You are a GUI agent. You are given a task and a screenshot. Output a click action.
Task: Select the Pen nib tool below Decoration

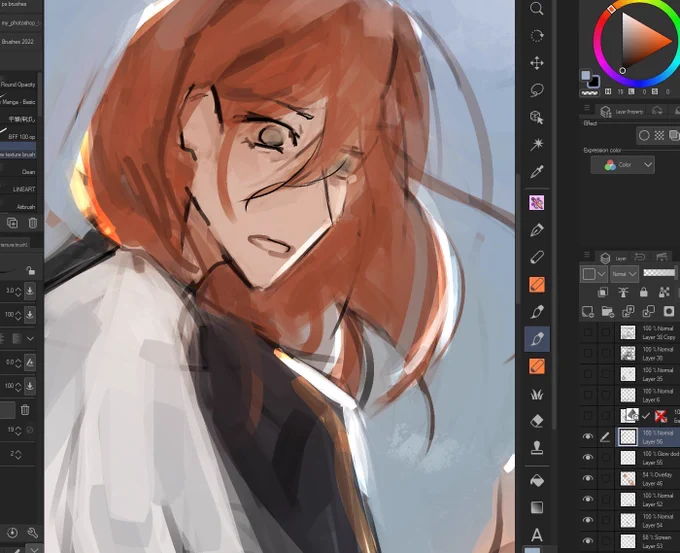[x=537, y=230]
